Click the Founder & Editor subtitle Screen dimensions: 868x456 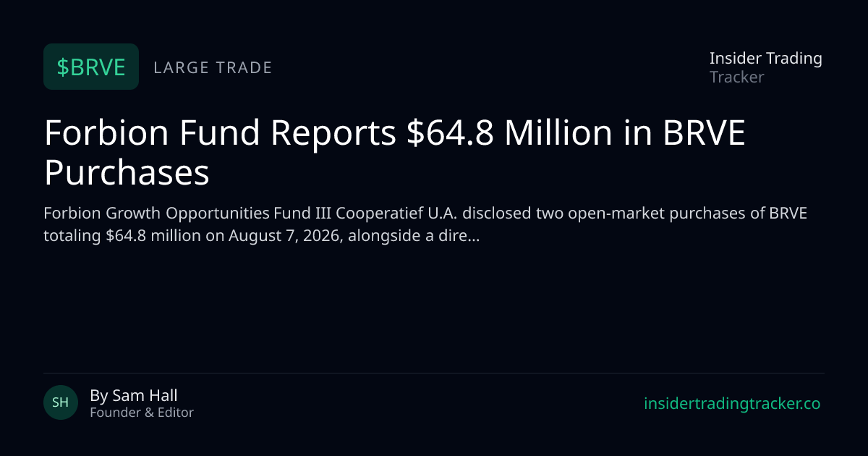pos(142,413)
